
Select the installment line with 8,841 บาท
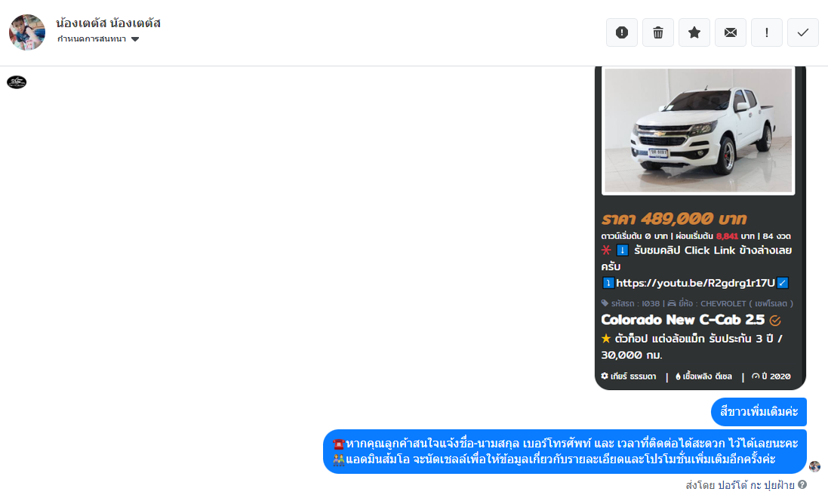695,236
